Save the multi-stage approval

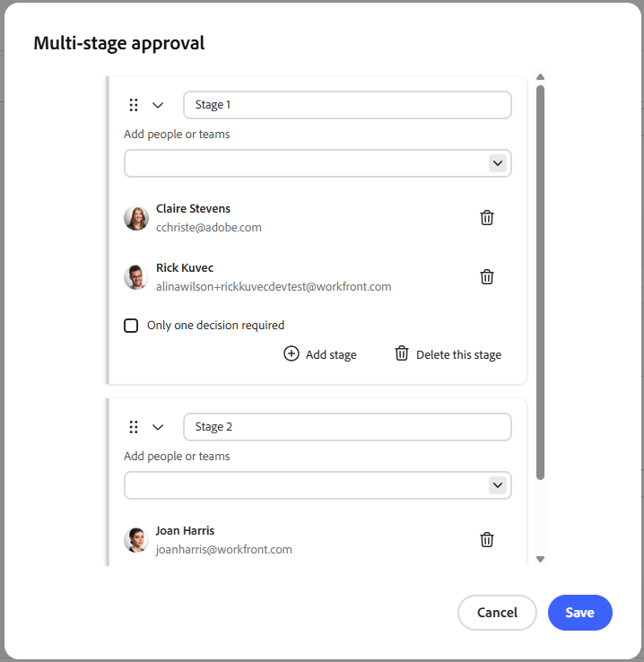point(579,613)
